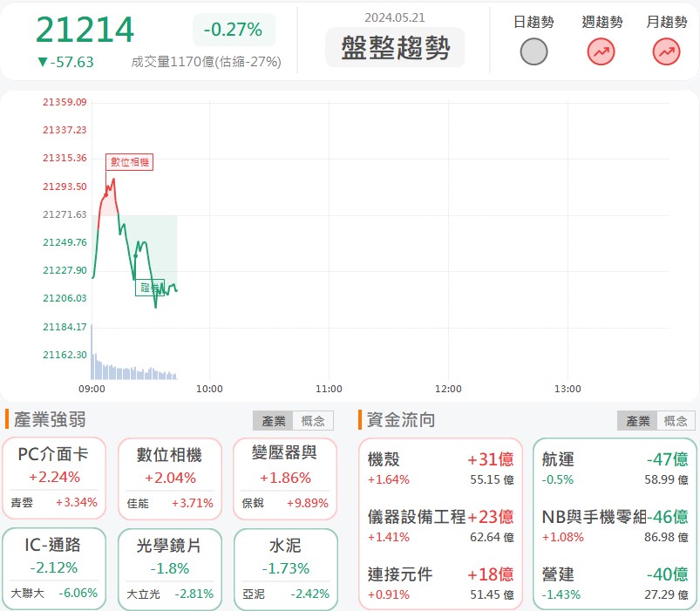Open the 水泥 industry card

[284, 567]
